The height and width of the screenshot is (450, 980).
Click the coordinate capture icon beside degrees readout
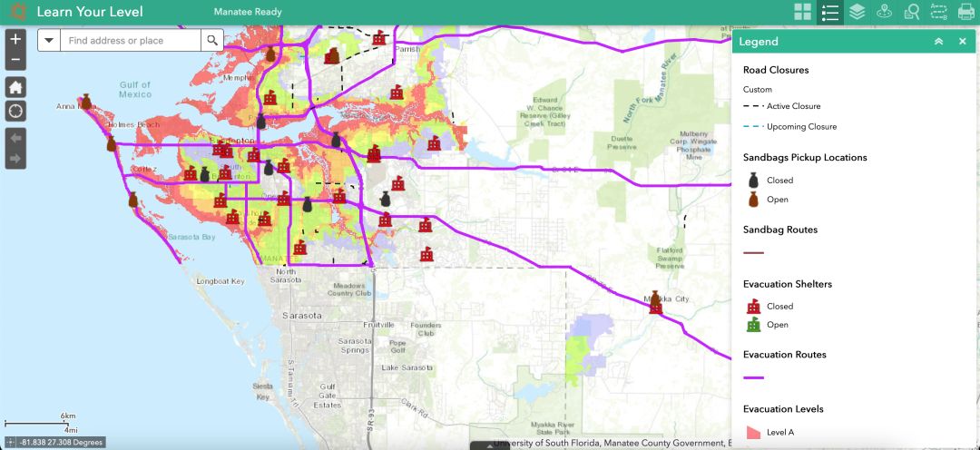pyautogui.click(x=11, y=443)
